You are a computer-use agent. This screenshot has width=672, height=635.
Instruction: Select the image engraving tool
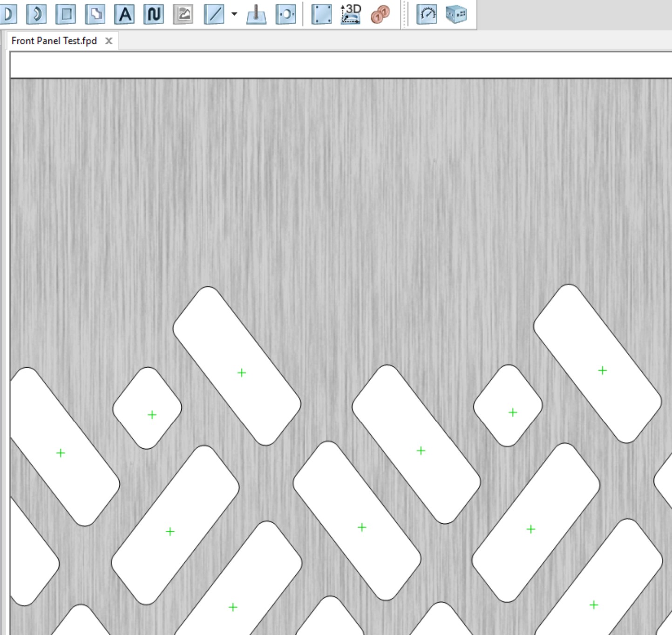[183, 14]
